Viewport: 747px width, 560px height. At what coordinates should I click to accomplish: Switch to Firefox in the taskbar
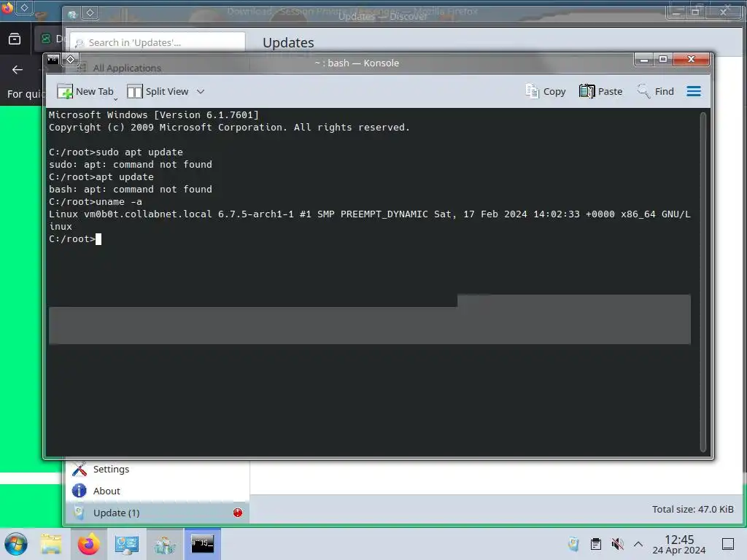(88, 544)
